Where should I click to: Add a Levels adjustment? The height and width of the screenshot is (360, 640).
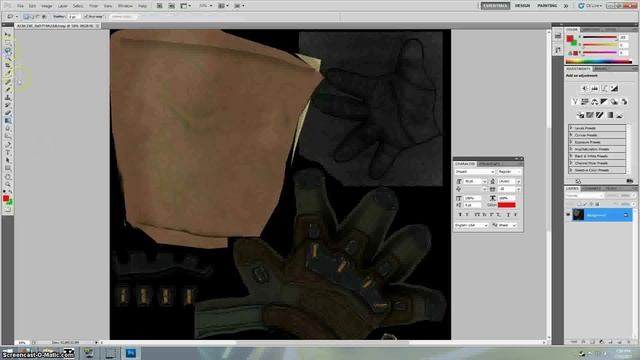(595, 88)
